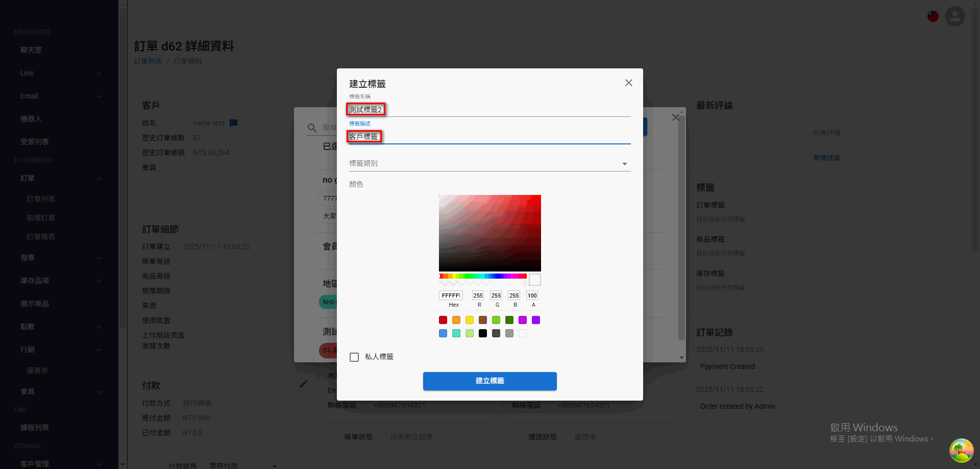Go to 訂單列表 sidebar item
The width and height of the screenshot is (980, 469).
tap(41, 199)
